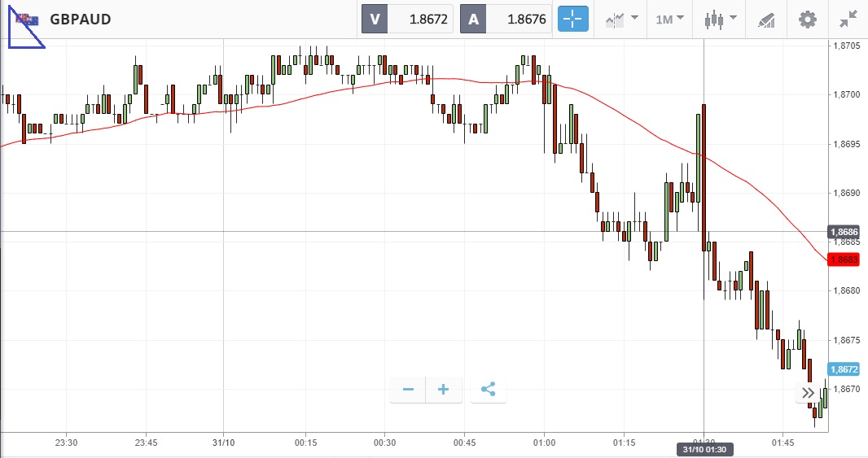Screen dimensions: 868x458
Task: Zoom in with the plus button
Action: pyautogui.click(x=444, y=390)
